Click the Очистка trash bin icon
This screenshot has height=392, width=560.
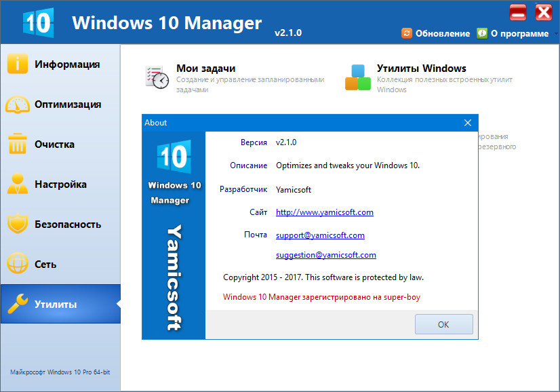click(x=18, y=144)
